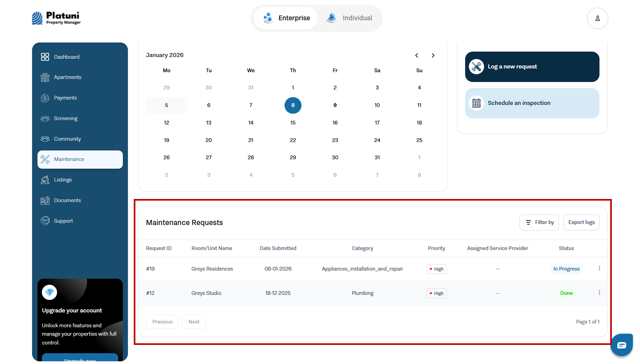The width and height of the screenshot is (640, 364).
Task: Select January 9 on the calendar
Action: click(x=335, y=105)
